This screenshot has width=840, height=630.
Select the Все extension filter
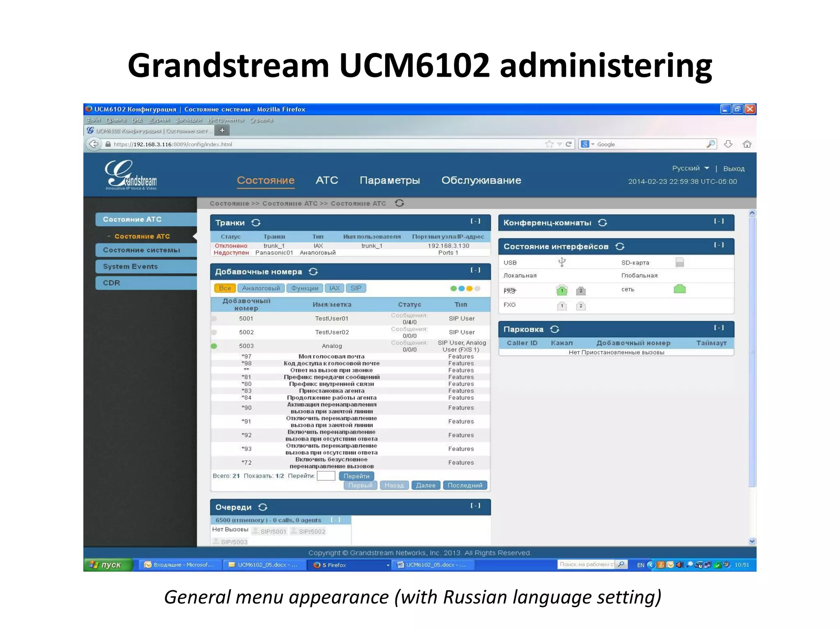pos(225,288)
